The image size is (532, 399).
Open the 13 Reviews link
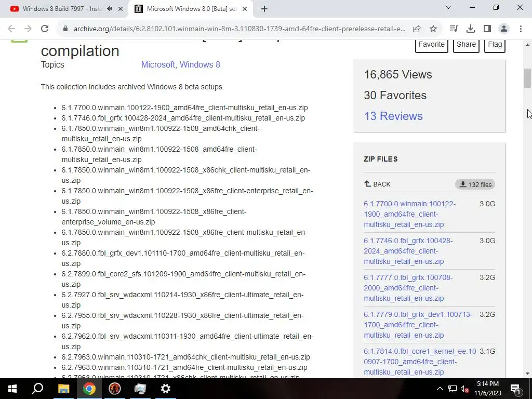coord(393,116)
